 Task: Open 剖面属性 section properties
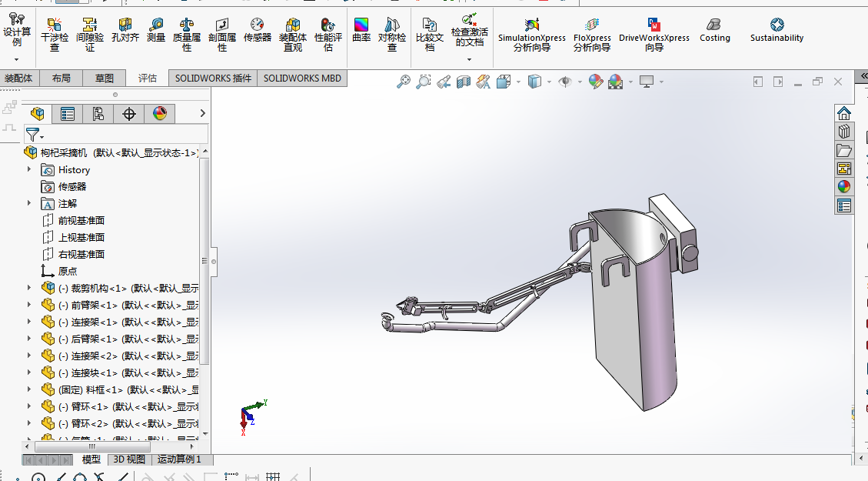(x=222, y=34)
